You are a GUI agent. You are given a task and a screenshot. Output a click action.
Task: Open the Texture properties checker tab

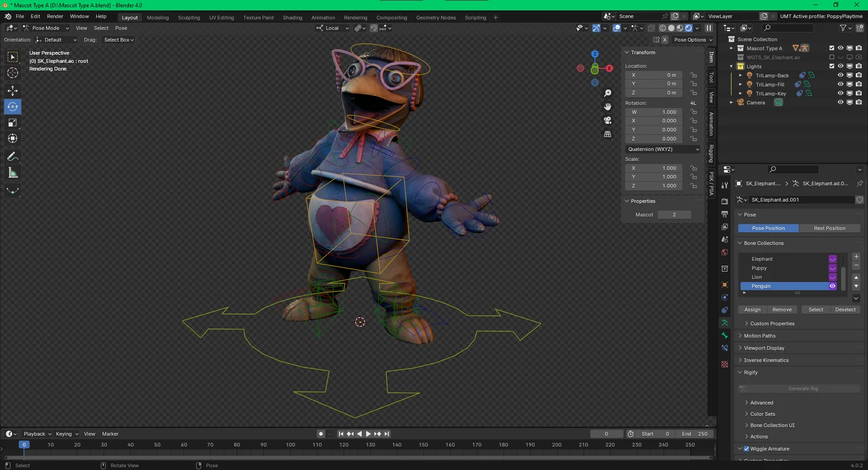click(x=725, y=364)
